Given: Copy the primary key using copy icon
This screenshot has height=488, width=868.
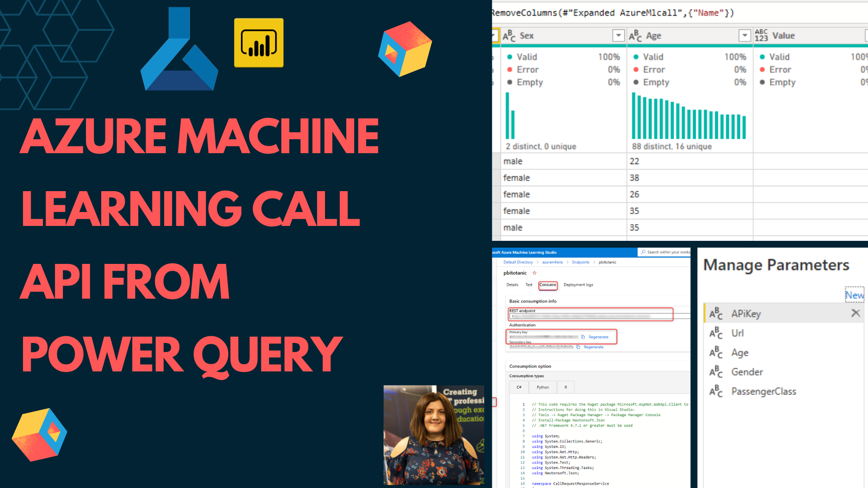Looking at the screenshot, I should [583, 337].
